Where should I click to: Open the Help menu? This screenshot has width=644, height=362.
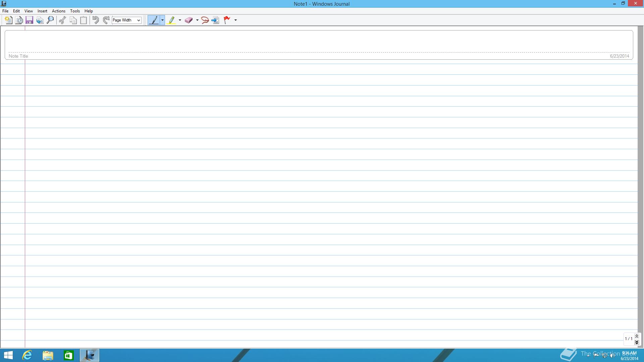tap(89, 11)
